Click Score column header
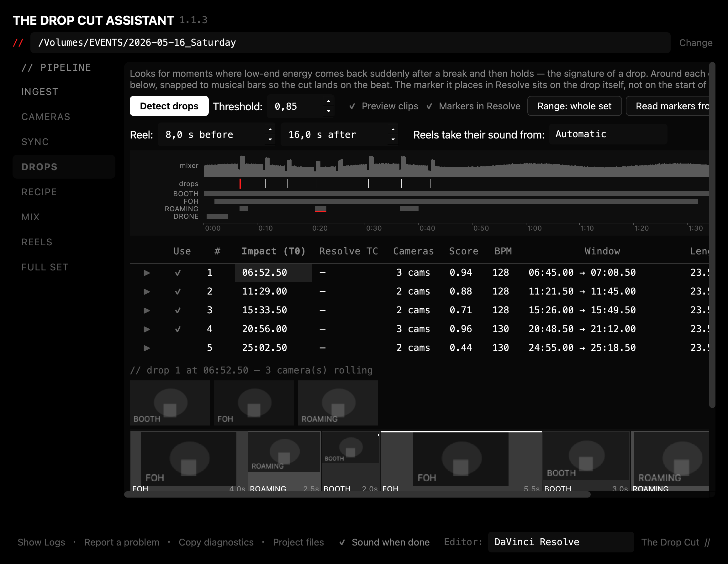This screenshot has width=728, height=564. coord(463,251)
